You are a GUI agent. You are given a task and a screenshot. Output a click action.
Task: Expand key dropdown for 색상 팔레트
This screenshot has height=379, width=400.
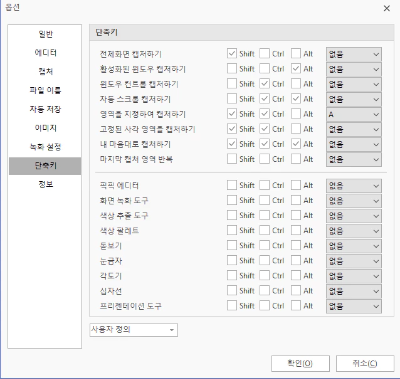pos(354,231)
